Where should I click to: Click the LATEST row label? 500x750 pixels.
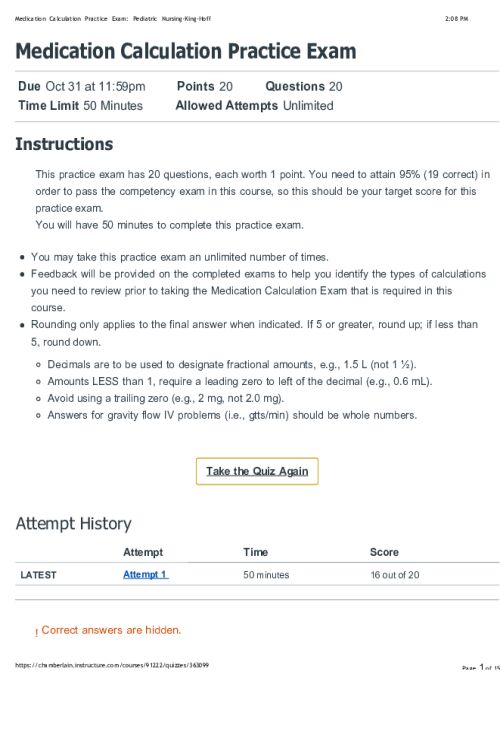38,575
